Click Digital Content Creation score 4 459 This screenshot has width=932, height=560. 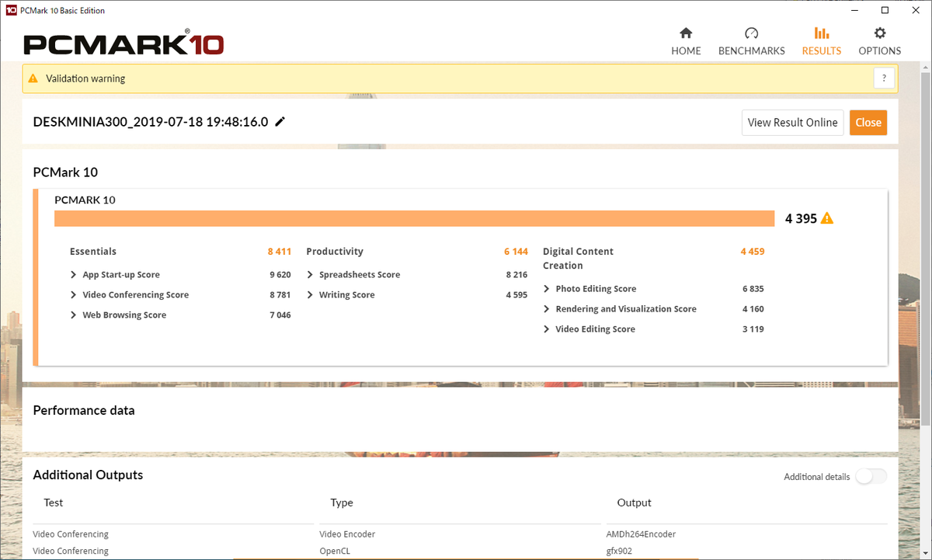pos(753,252)
